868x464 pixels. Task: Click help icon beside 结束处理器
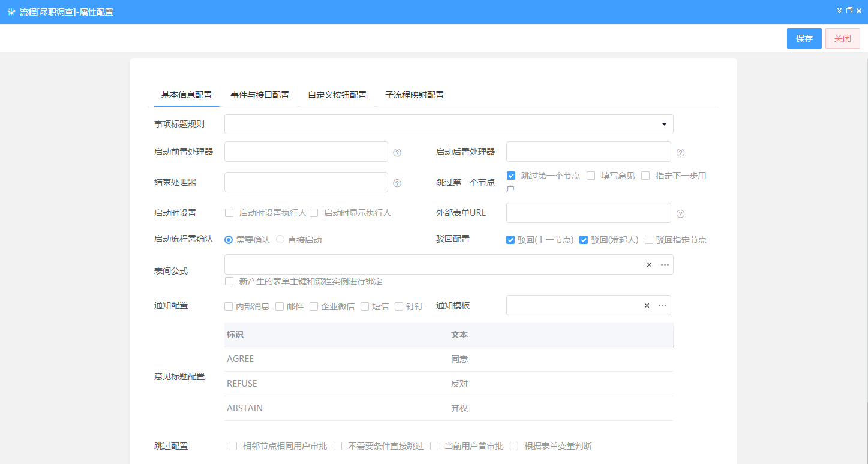point(397,183)
